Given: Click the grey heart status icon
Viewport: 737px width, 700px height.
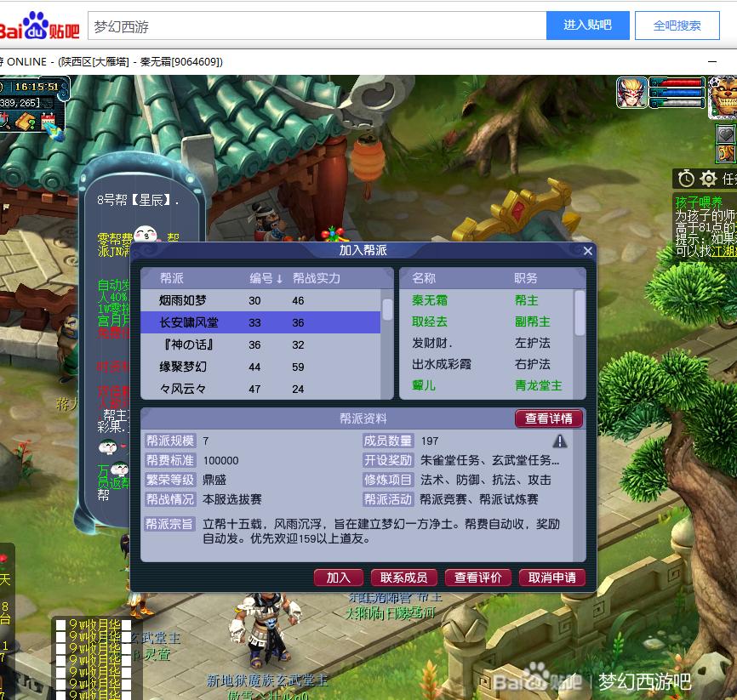Looking at the screenshot, I should pyautogui.click(x=726, y=134).
